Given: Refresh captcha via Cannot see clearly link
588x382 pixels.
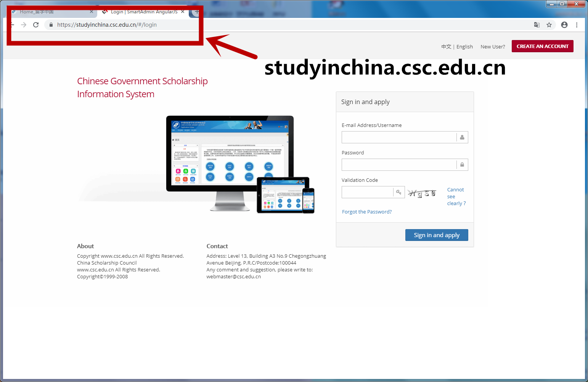Looking at the screenshot, I should tap(456, 196).
